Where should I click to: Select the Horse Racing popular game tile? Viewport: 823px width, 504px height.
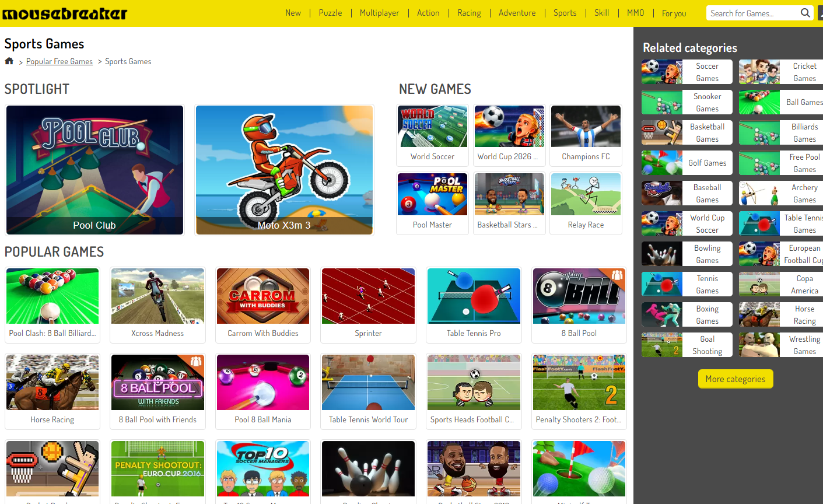tap(52, 391)
